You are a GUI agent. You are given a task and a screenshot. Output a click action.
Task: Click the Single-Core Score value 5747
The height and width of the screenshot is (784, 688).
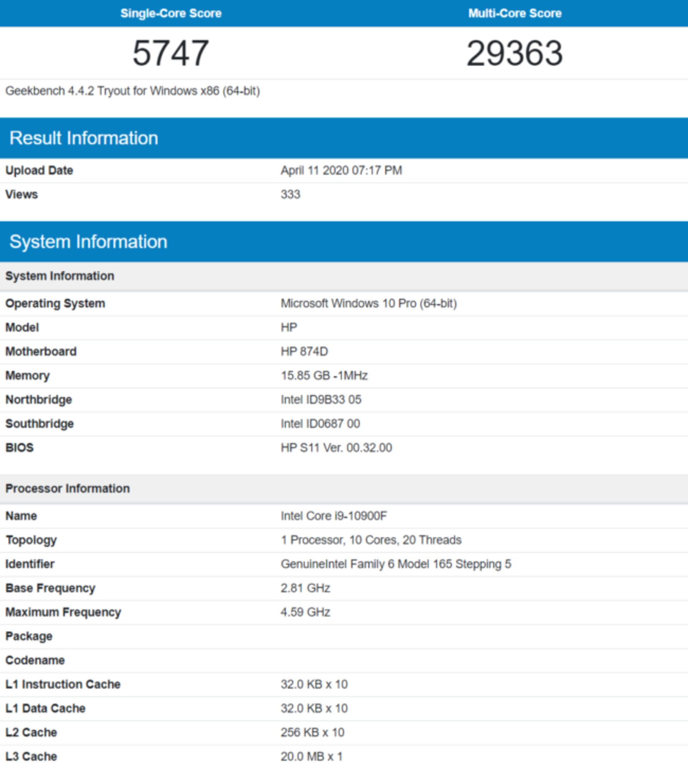click(171, 53)
